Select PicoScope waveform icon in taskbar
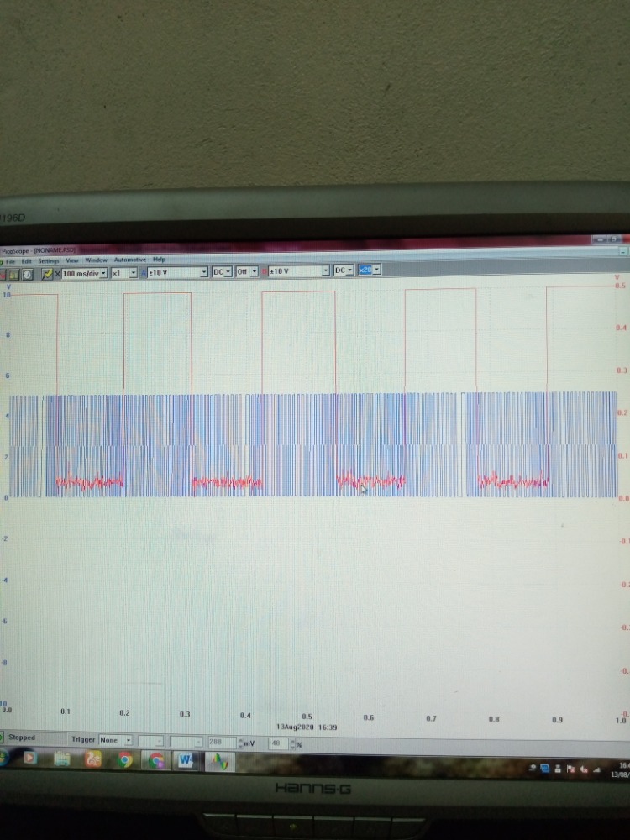Screen dimensions: 630x840 (x=218, y=762)
